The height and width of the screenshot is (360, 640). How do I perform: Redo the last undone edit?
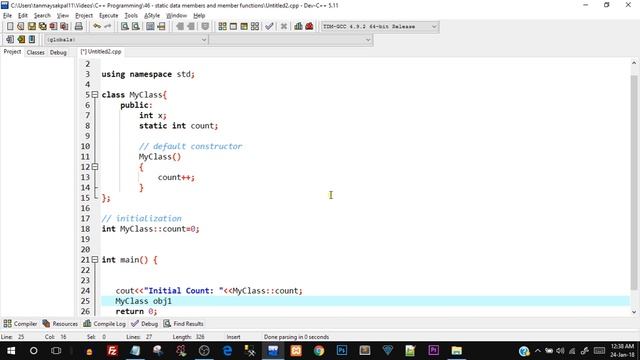107,27
